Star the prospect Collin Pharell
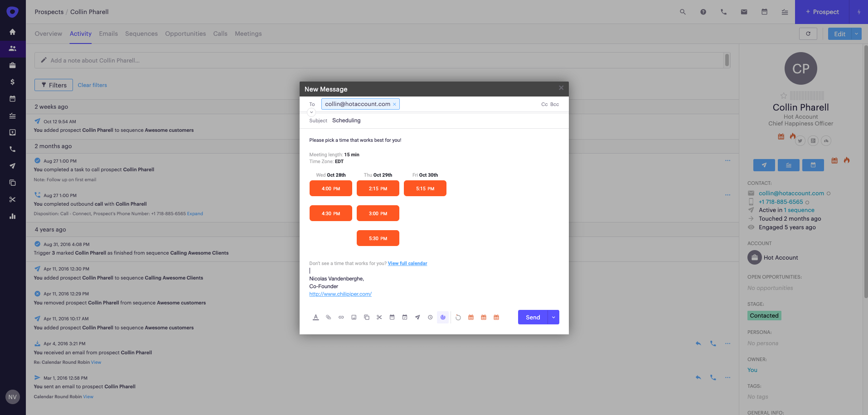This screenshot has height=415, width=868. tap(784, 96)
